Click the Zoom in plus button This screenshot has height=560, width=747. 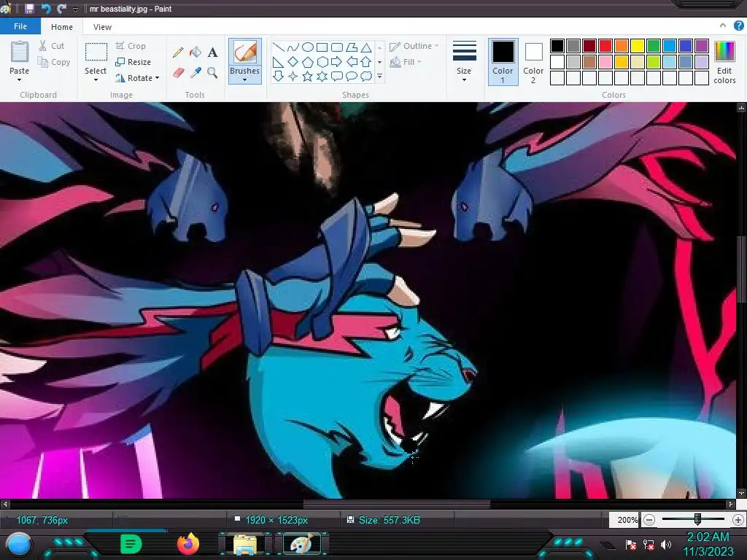point(738,520)
